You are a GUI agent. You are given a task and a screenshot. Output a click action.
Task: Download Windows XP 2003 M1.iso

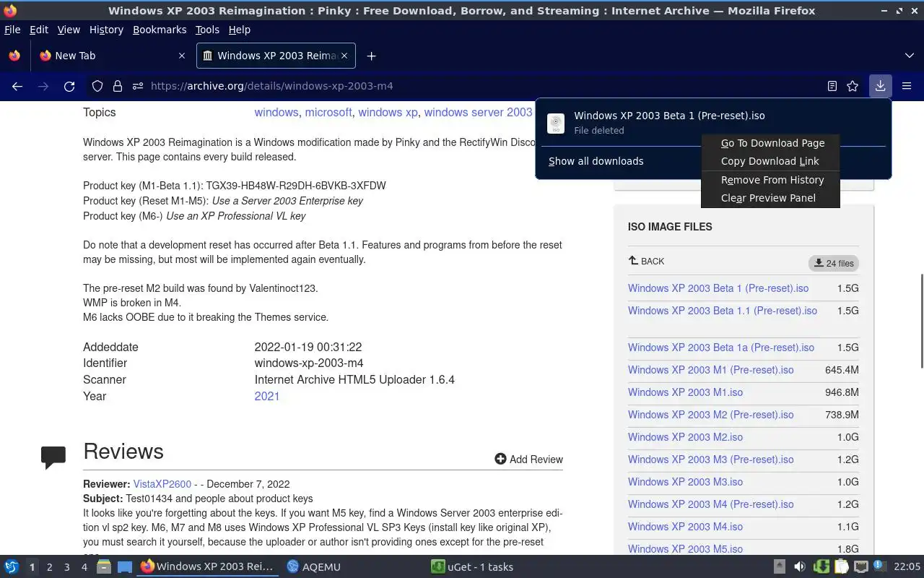pyautogui.click(x=685, y=392)
